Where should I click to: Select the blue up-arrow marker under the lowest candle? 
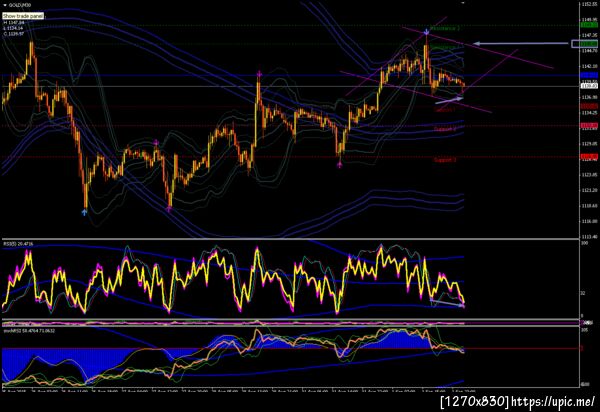pos(85,212)
